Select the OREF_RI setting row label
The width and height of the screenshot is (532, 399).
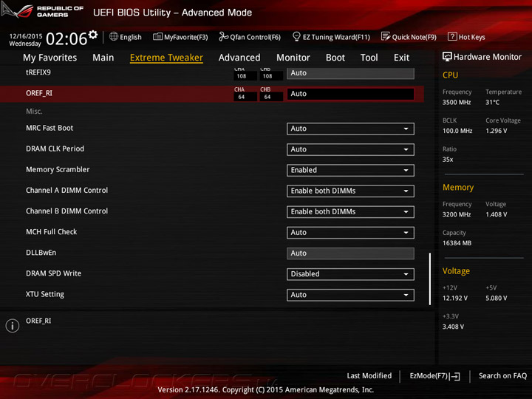39,93
